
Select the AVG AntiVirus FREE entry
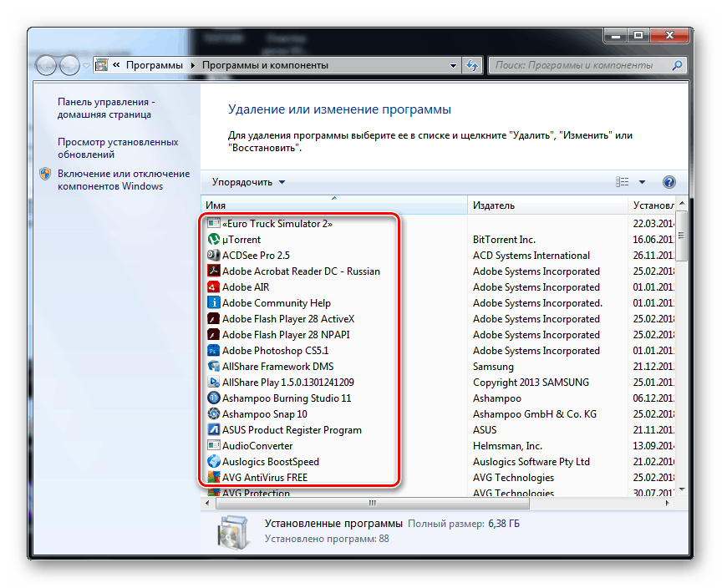pyautogui.click(x=265, y=478)
